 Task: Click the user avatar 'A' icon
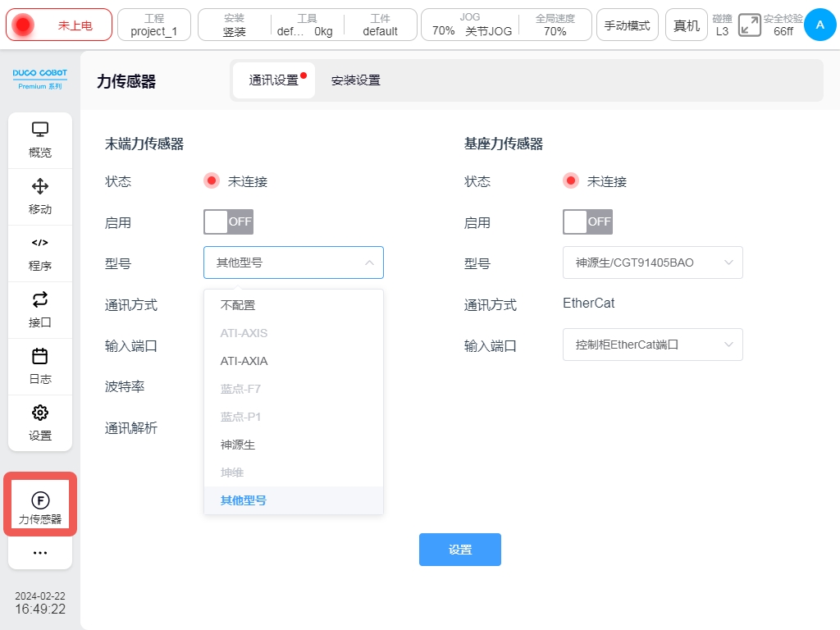pos(819,25)
